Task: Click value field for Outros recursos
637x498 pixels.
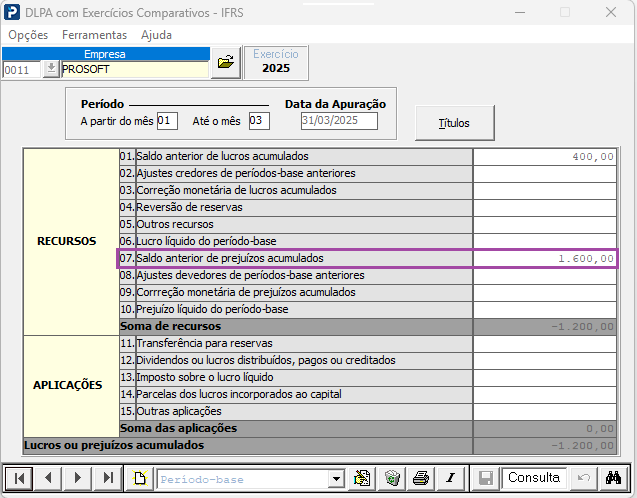Action: (545, 225)
